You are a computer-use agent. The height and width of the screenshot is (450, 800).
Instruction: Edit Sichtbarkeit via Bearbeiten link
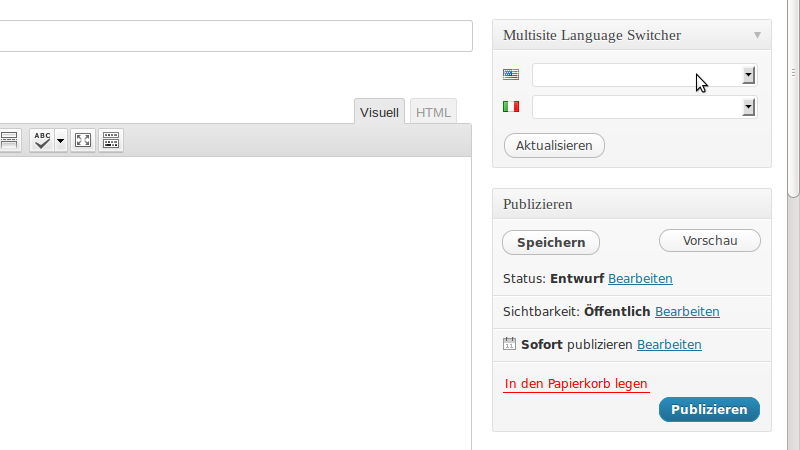tap(687, 311)
